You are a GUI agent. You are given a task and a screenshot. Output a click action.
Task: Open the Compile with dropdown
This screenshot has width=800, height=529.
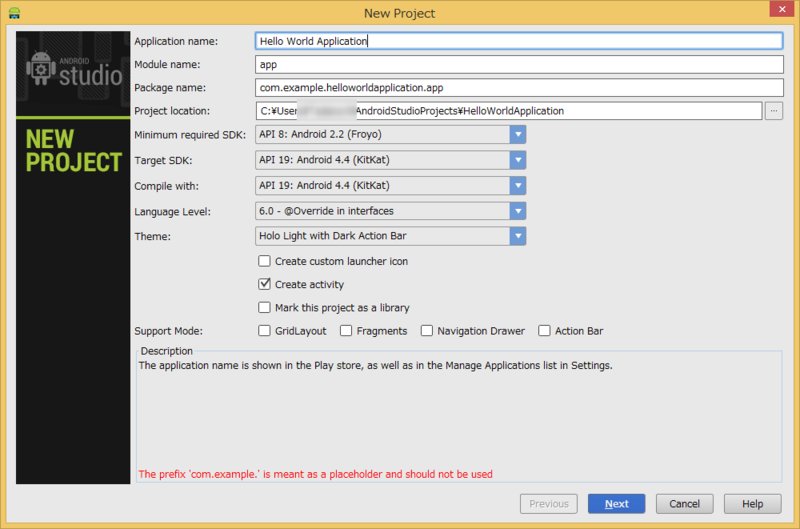click(390, 186)
